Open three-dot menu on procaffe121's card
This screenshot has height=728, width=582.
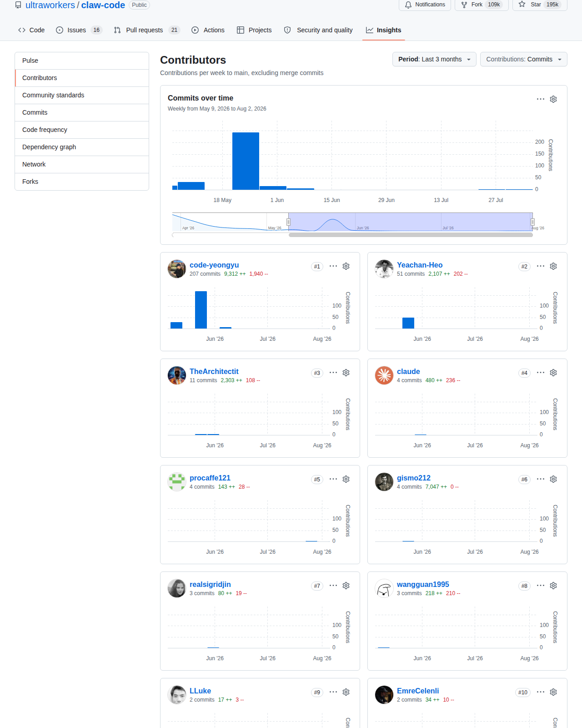coord(333,479)
